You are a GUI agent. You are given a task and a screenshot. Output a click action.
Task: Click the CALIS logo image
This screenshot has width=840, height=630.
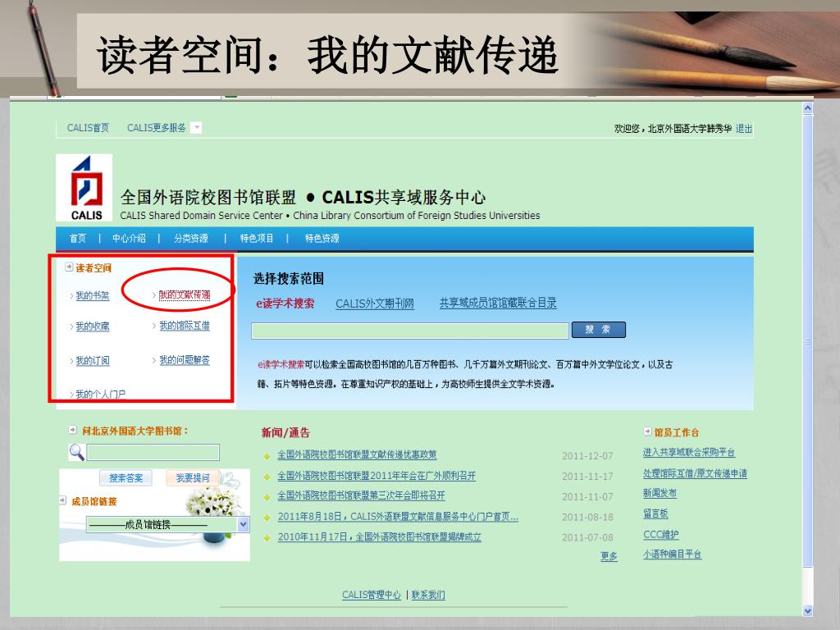[x=84, y=188]
